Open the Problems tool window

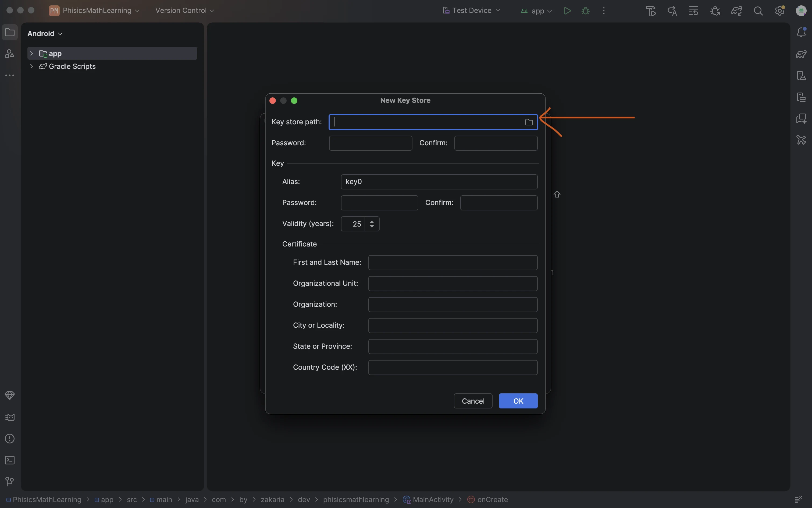10,439
